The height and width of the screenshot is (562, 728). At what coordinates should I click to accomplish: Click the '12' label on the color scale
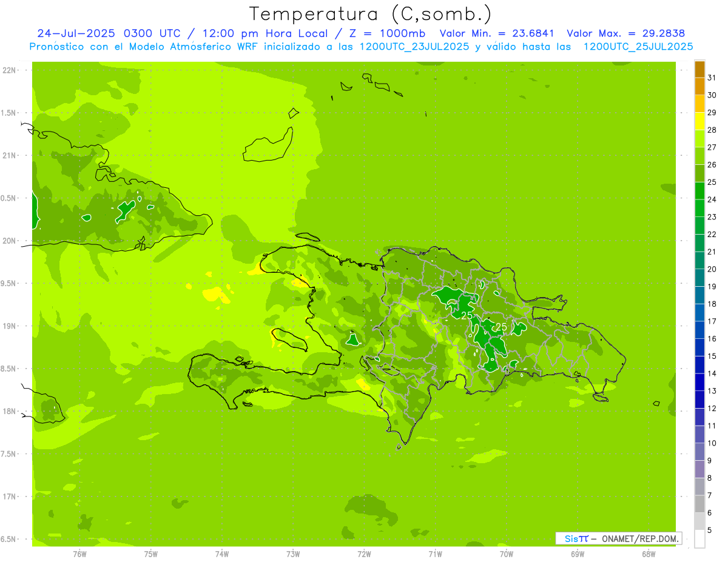coord(712,409)
